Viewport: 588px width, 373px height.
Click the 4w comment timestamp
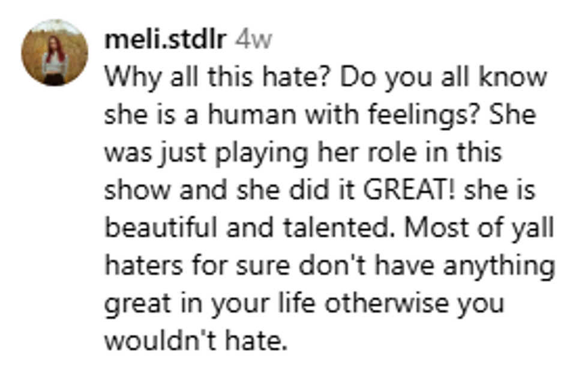click(253, 40)
